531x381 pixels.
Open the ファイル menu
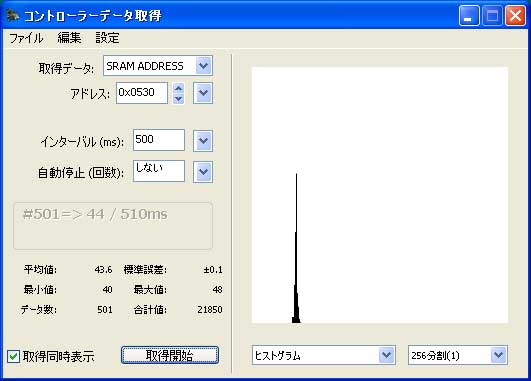click(x=26, y=38)
